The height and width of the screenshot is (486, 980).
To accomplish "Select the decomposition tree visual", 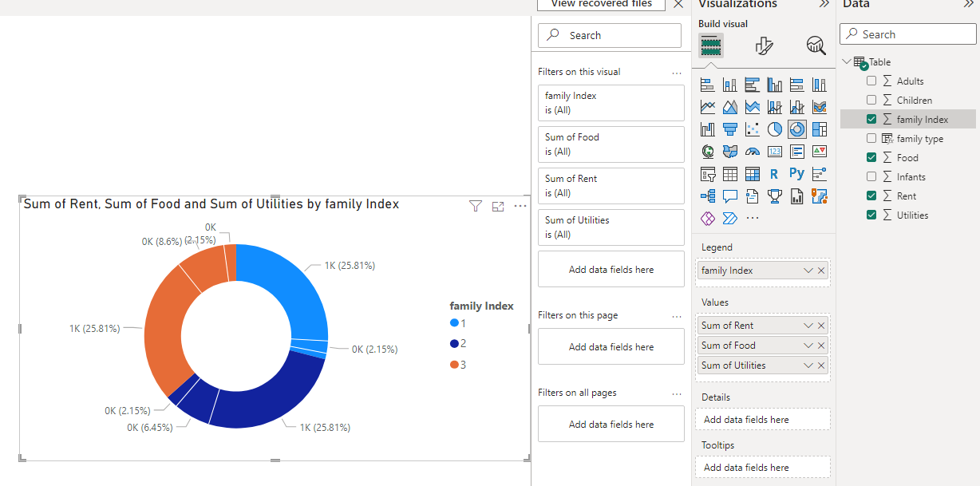I will coord(708,196).
